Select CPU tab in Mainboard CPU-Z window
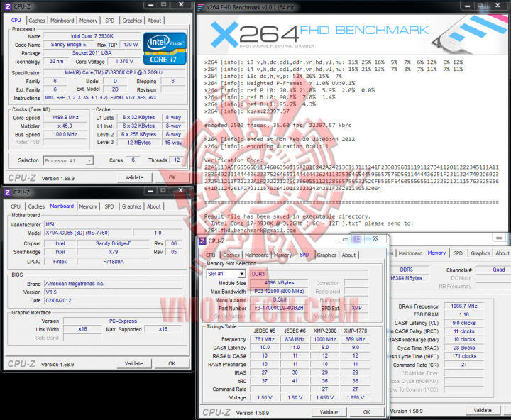Screen dimensions: 511x420 coord(16,206)
